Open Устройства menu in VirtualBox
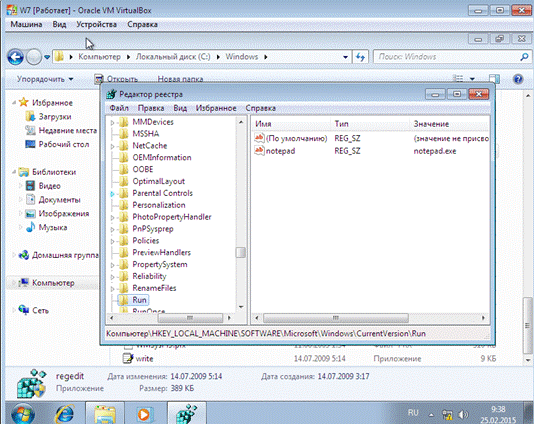The height and width of the screenshot is (424, 534). 96,25
